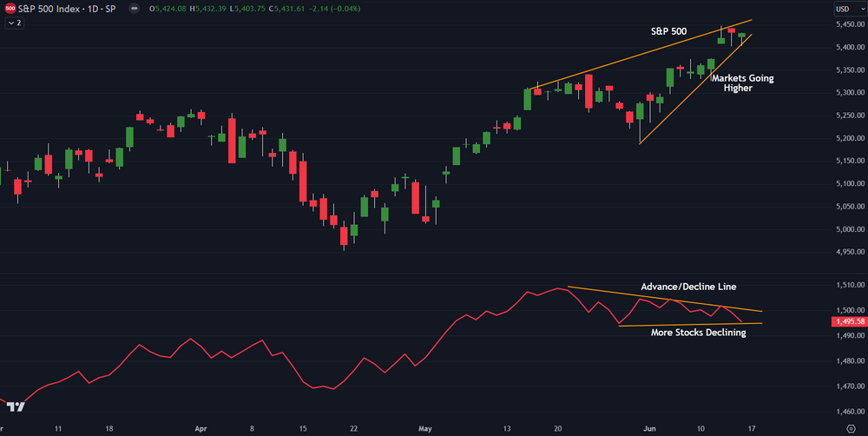This screenshot has height=436, width=868.
Task: Click the gray market status circle icon
Action: point(132,9)
